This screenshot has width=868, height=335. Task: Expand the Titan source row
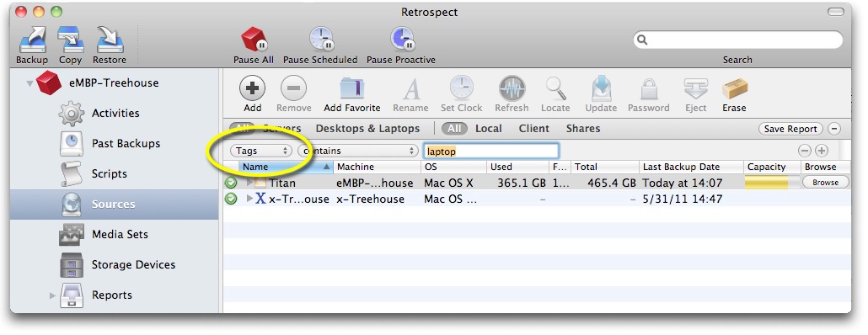[249, 183]
